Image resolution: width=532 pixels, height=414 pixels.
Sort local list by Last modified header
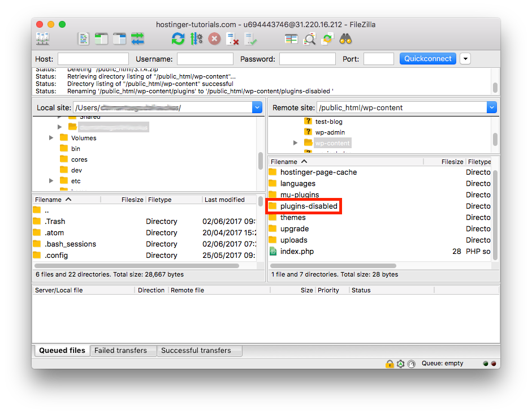tap(230, 200)
